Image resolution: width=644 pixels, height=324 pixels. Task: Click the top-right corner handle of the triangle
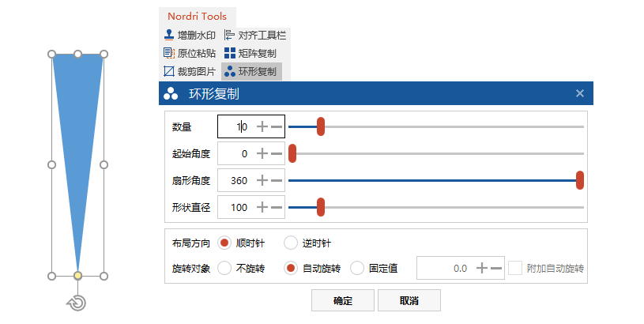click(104, 55)
